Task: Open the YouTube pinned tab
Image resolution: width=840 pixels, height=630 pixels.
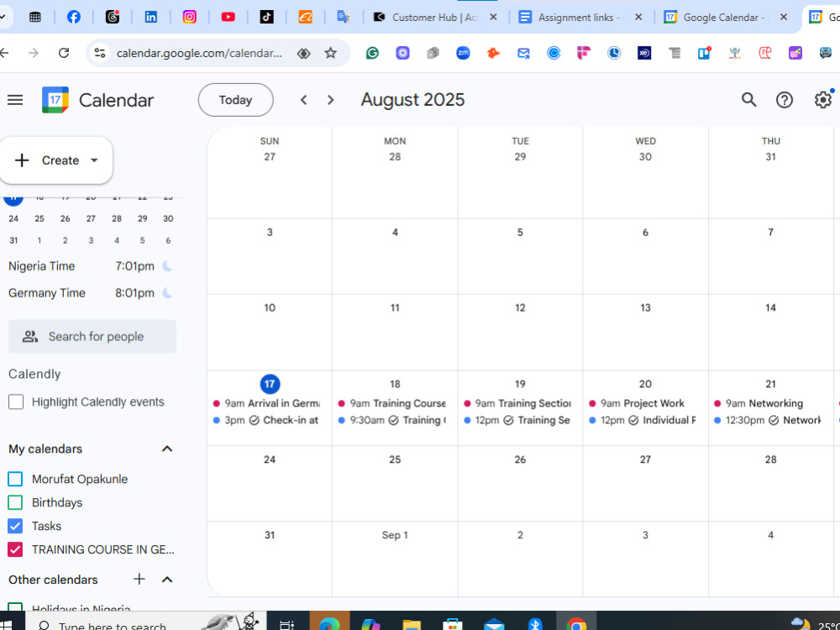Action: click(x=228, y=17)
